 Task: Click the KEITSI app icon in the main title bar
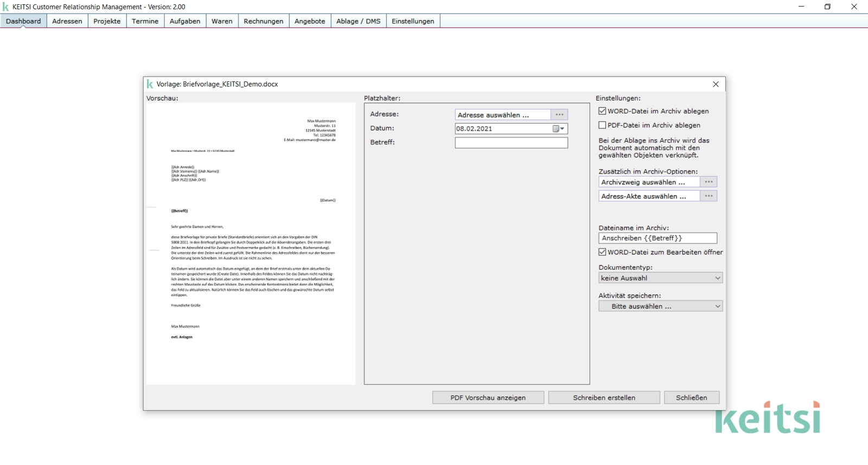click(x=6, y=7)
